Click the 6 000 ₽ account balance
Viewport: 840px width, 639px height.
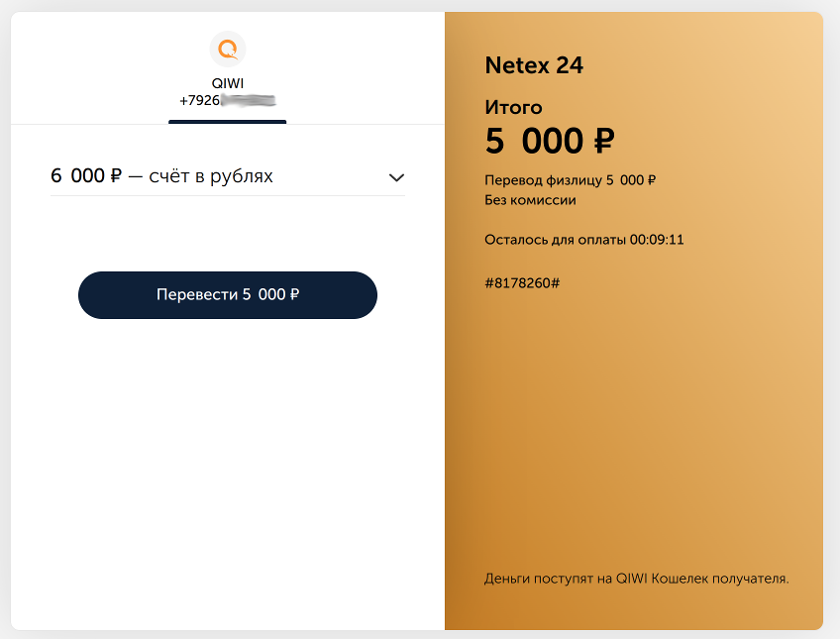click(86, 176)
